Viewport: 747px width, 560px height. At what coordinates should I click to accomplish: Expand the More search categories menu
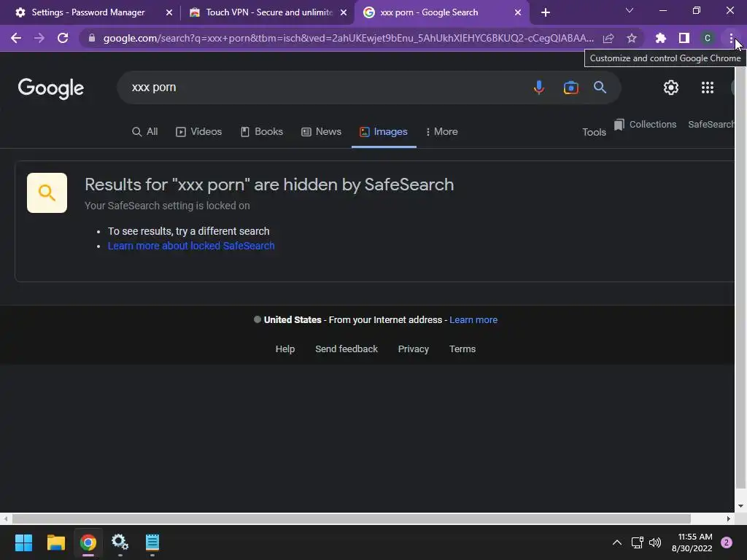441,132
